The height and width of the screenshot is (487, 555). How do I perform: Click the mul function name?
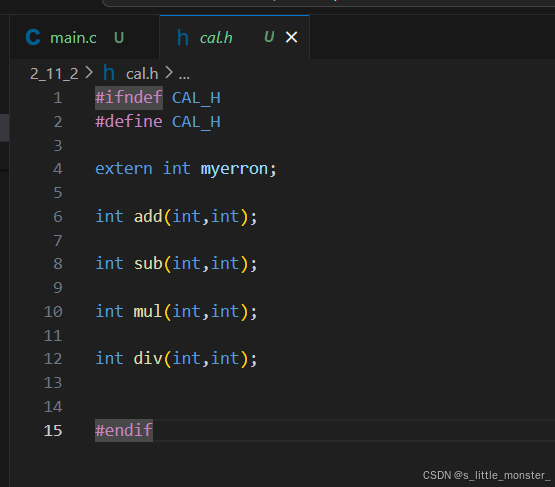(x=148, y=311)
